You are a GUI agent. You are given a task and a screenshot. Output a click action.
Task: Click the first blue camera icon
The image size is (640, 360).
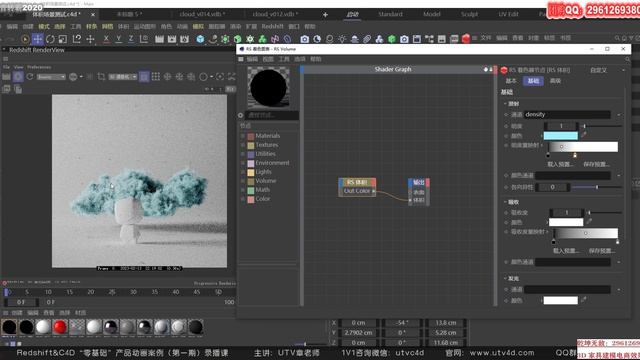(x=304, y=39)
